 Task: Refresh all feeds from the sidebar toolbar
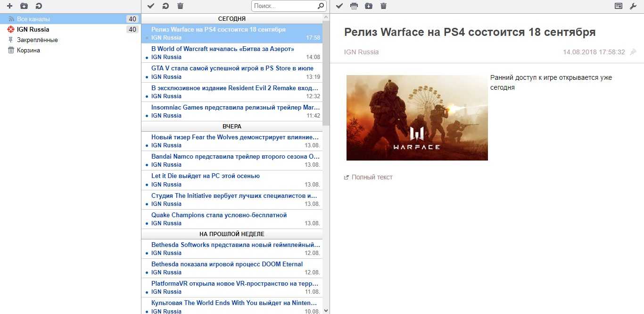coord(38,6)
